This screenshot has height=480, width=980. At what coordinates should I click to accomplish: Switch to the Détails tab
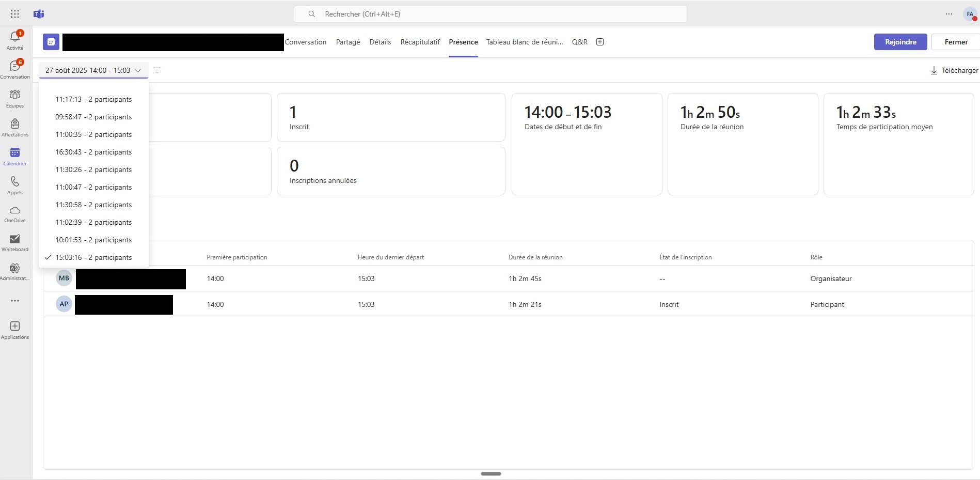[x=380, y=42]
